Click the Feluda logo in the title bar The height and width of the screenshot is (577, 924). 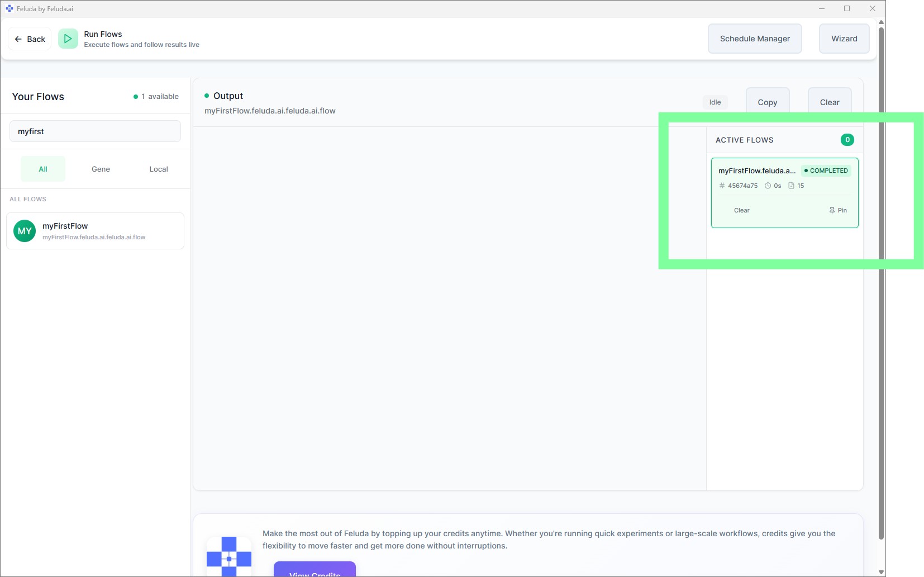point(8,8)
